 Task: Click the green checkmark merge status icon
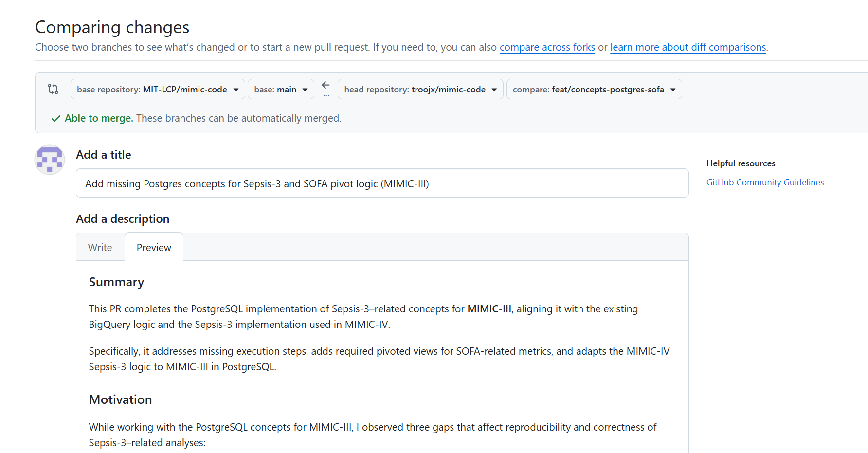(x=56, y=118)
